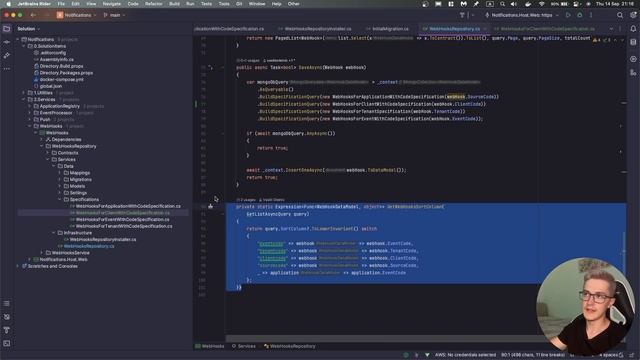The width and height of the screenshot is (640, 360).
Task: Click the macOS volume icon in menu bar
Action: point(514,4)
